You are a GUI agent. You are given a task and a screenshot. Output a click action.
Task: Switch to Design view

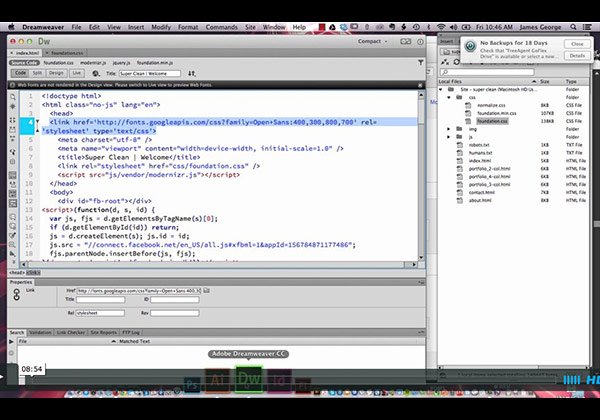56,73
